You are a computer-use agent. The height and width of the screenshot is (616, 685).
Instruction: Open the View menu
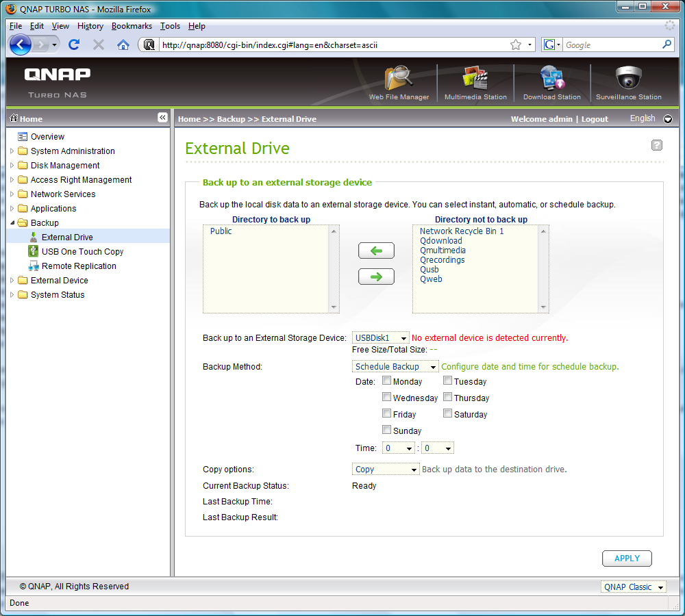[x=60, y=26]
